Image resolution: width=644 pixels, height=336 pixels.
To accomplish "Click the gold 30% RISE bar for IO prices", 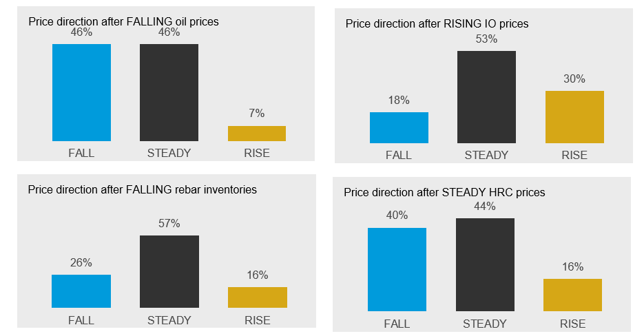I will point(574,117).
